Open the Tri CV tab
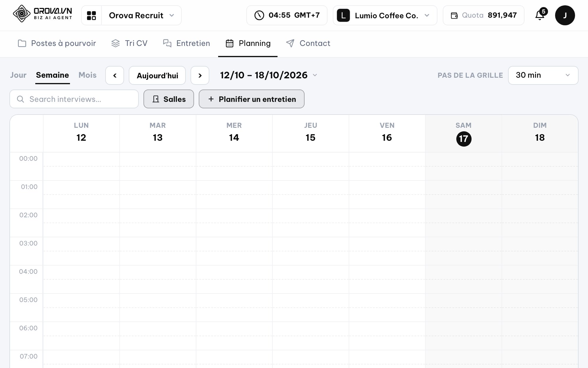The image size is (588, 368). [x=129, y=43]
